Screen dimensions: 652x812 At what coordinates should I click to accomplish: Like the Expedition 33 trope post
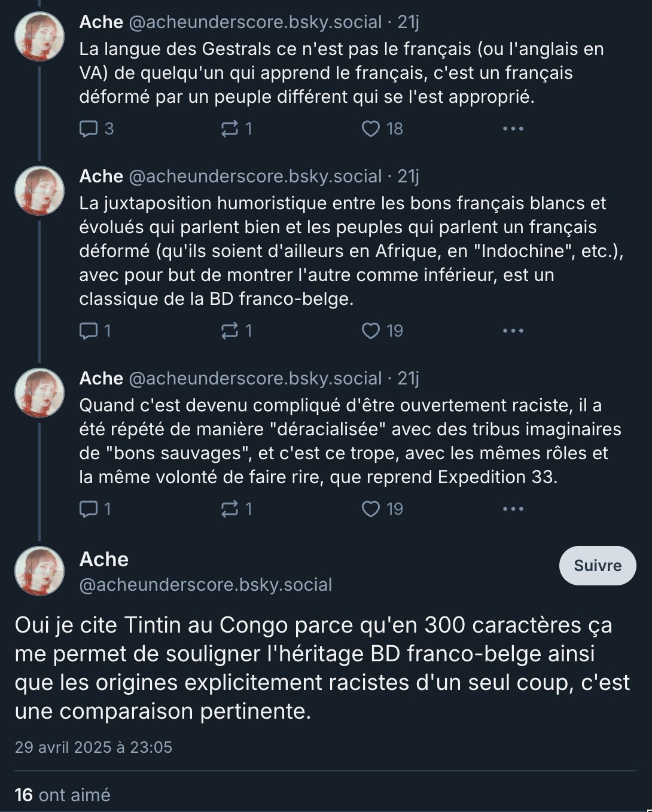click(371, 509)
